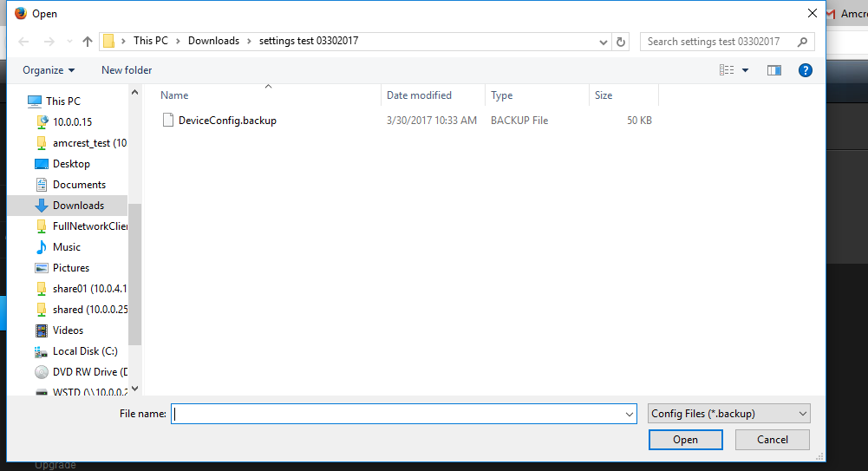This screenshot has height=471, width=868.
Task: Create a New folder
Action: click(x=127, y=70)
